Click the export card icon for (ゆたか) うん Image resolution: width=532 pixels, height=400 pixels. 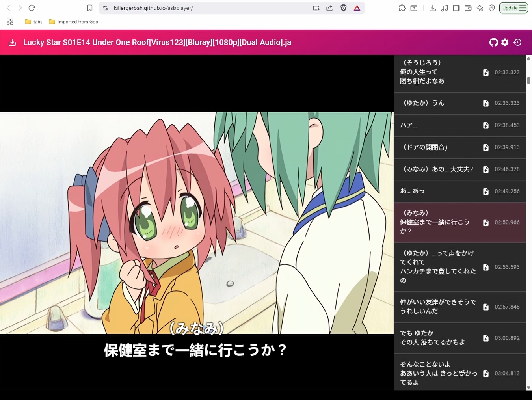pos(486,103)
